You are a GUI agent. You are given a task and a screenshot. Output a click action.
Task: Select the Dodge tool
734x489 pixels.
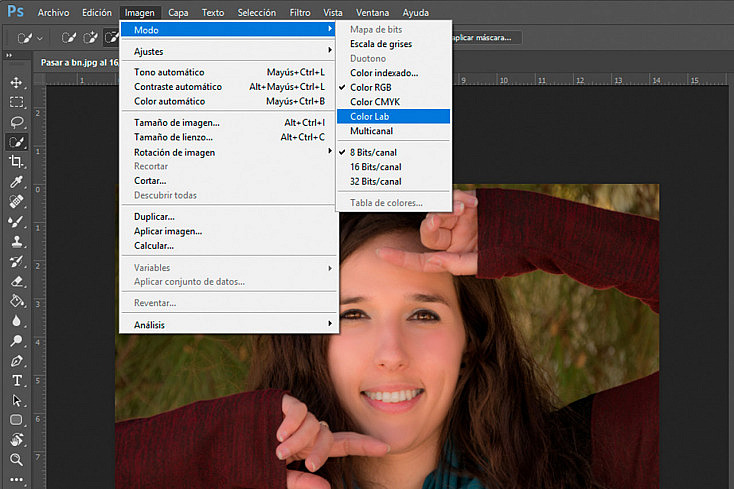tap(16, 341)
